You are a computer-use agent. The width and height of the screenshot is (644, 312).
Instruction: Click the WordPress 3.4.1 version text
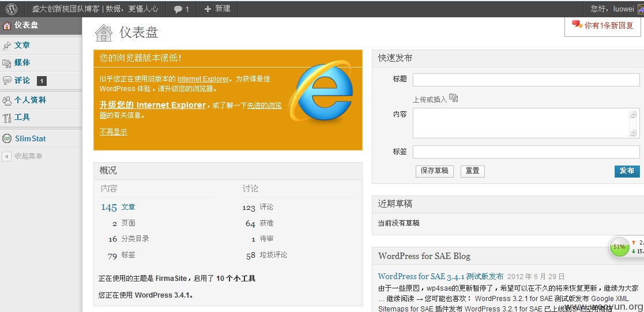click(x=163, y=295)
